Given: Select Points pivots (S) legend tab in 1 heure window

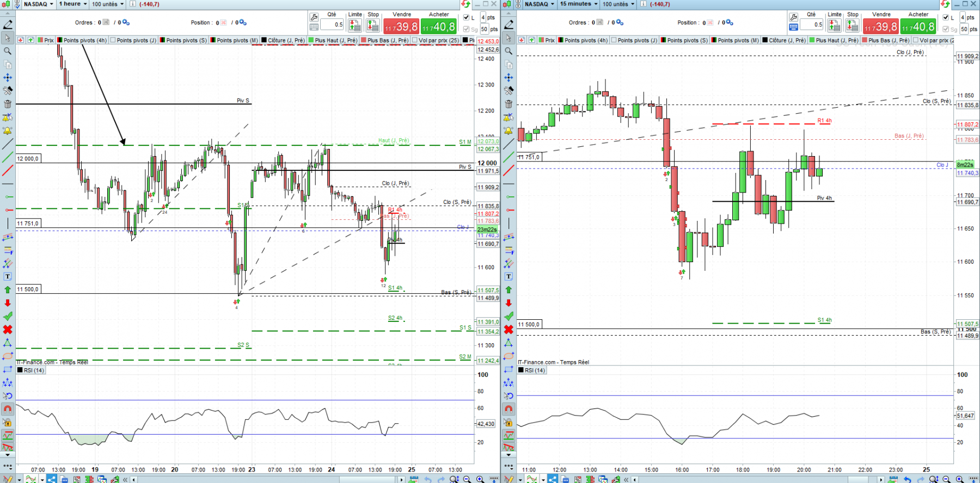Looking at the screenshot, I should pos(183,40).
